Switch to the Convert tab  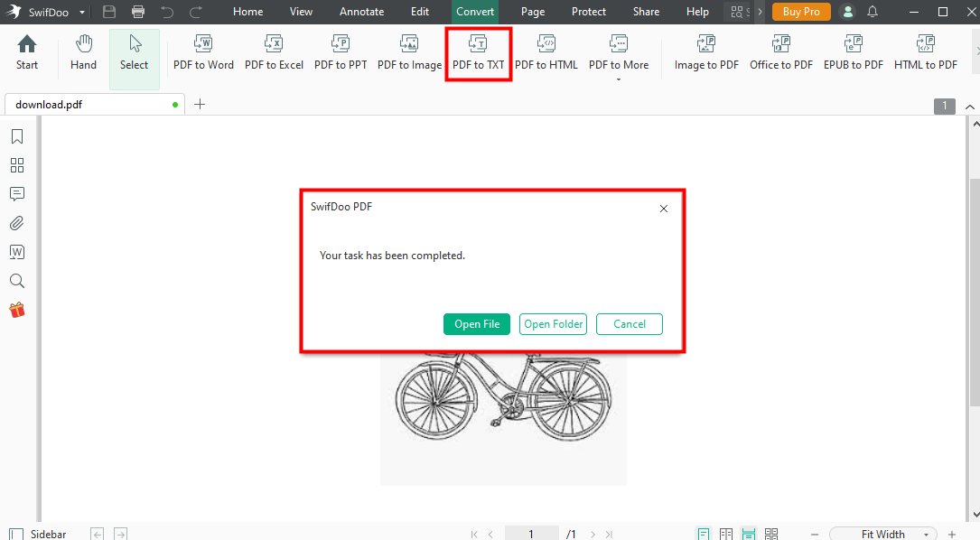[475, 11]
